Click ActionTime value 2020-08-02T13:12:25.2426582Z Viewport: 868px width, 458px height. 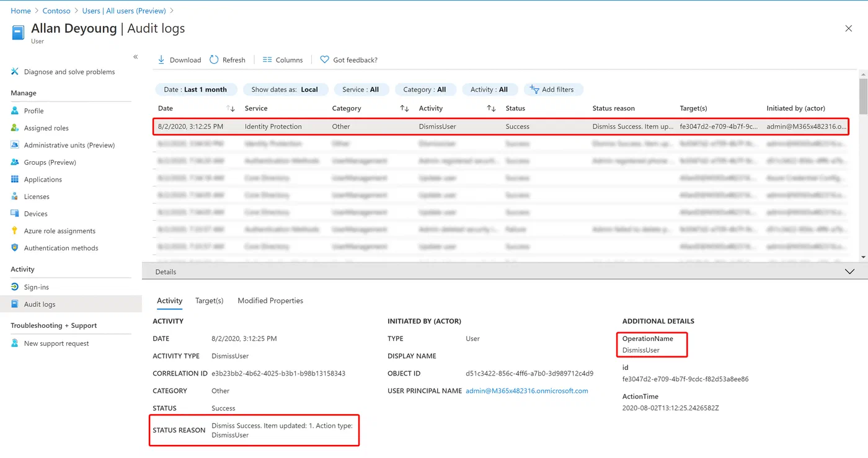point(671,408)
